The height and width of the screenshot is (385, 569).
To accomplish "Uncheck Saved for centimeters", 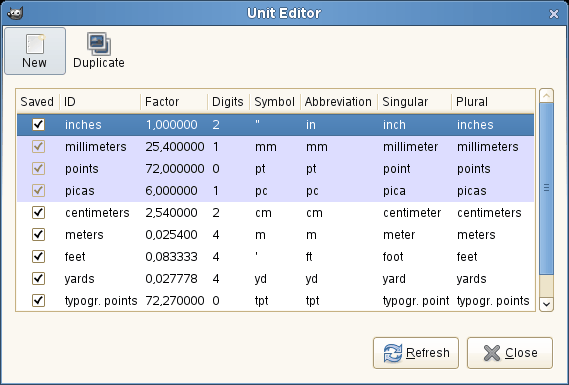I will tap(38, 213).
